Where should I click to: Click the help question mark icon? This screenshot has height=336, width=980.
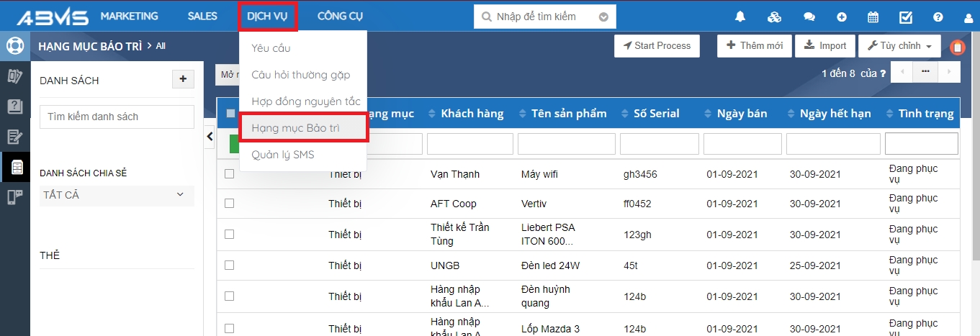938,17
